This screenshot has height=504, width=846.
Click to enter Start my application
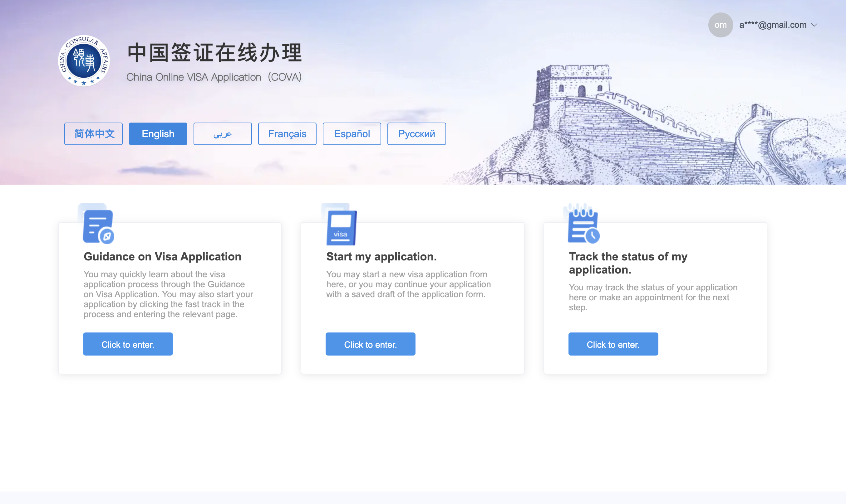click(x=371, y=344)
